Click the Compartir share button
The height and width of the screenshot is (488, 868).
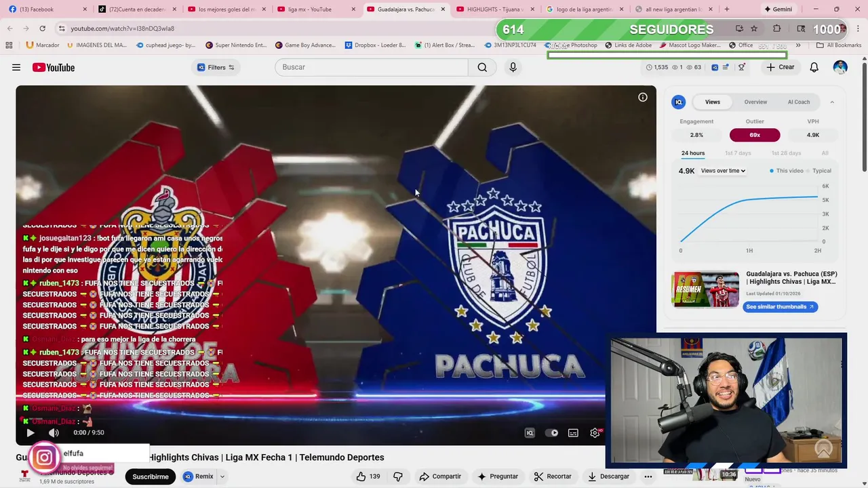coord(440,476)
